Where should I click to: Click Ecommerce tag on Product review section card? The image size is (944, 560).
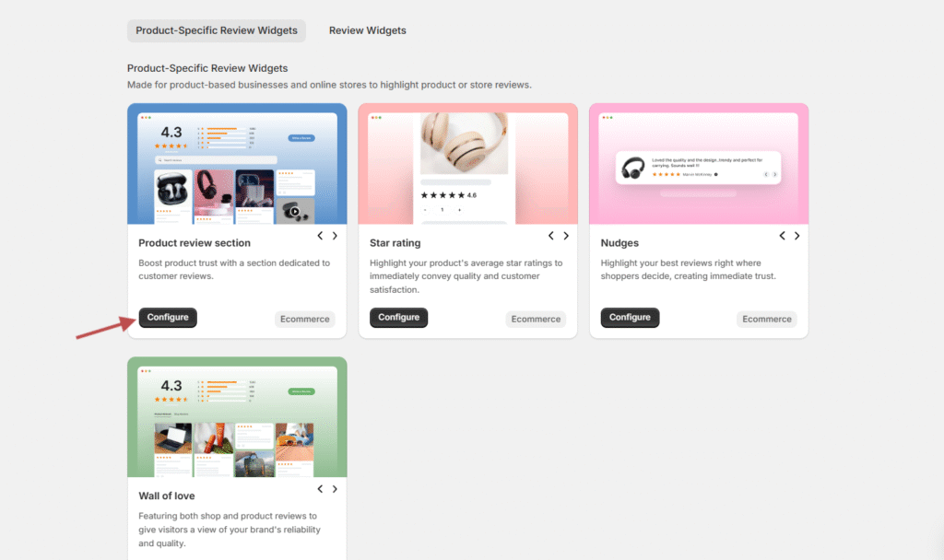[304, 320]
